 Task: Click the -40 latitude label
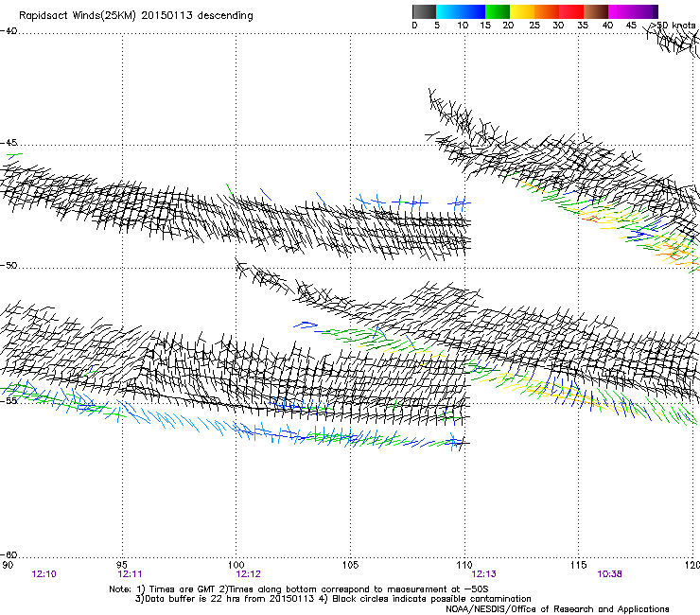(9, 31)
